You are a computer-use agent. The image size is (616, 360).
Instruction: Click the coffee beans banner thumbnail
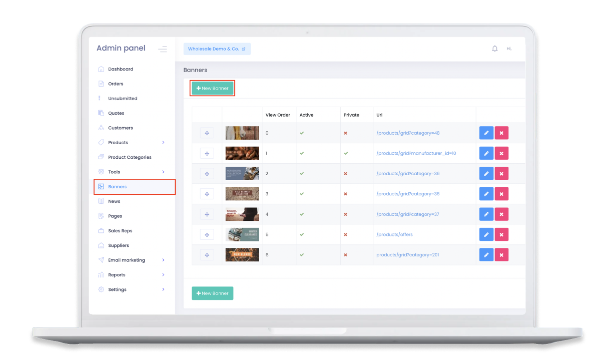point(242,153)
